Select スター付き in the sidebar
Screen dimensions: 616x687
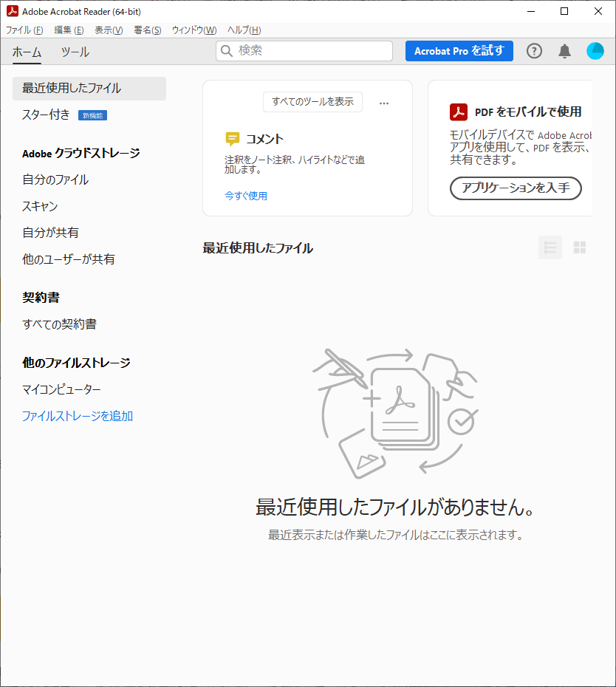point(46,115)
